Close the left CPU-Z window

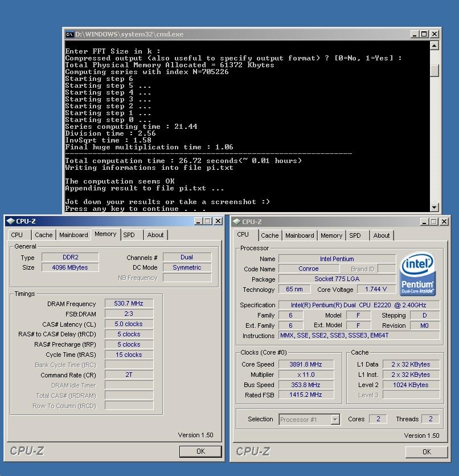click(x=218, y=221)
